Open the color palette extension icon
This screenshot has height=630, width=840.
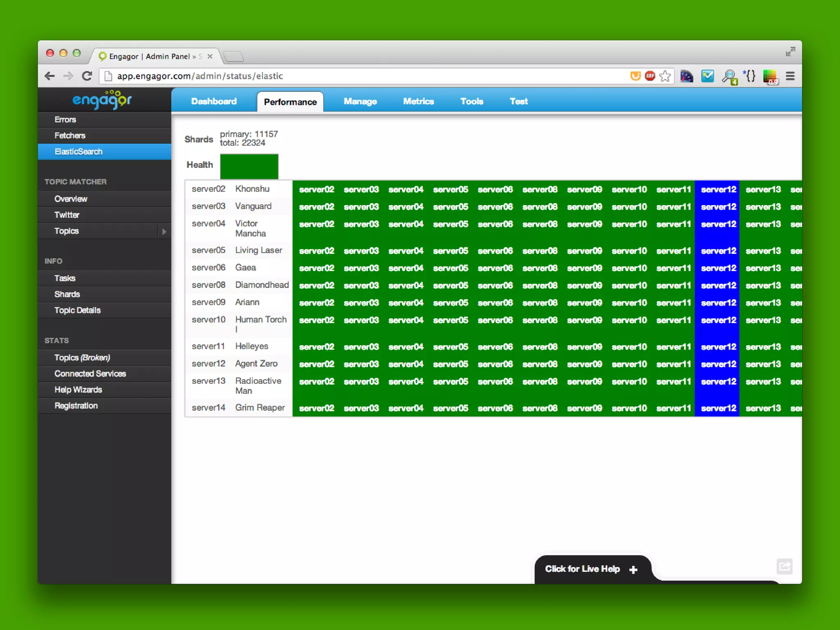(x=770, y=77)
